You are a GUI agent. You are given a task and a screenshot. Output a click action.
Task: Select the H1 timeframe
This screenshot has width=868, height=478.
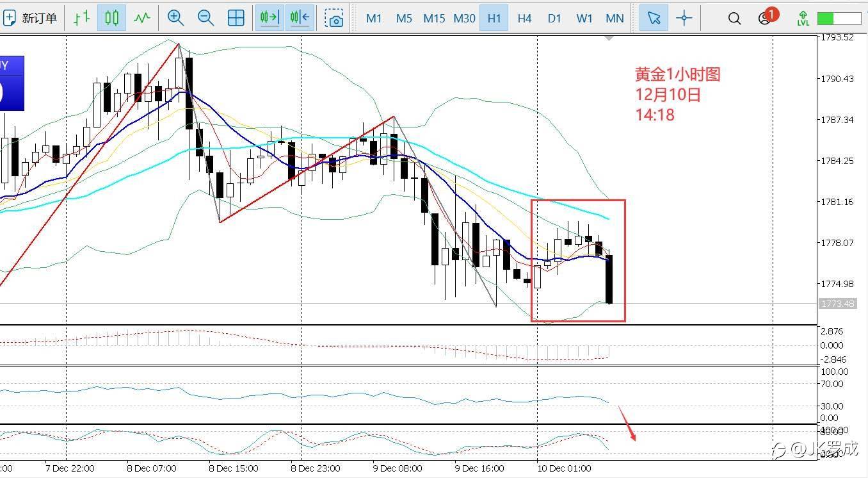point(494,19)
